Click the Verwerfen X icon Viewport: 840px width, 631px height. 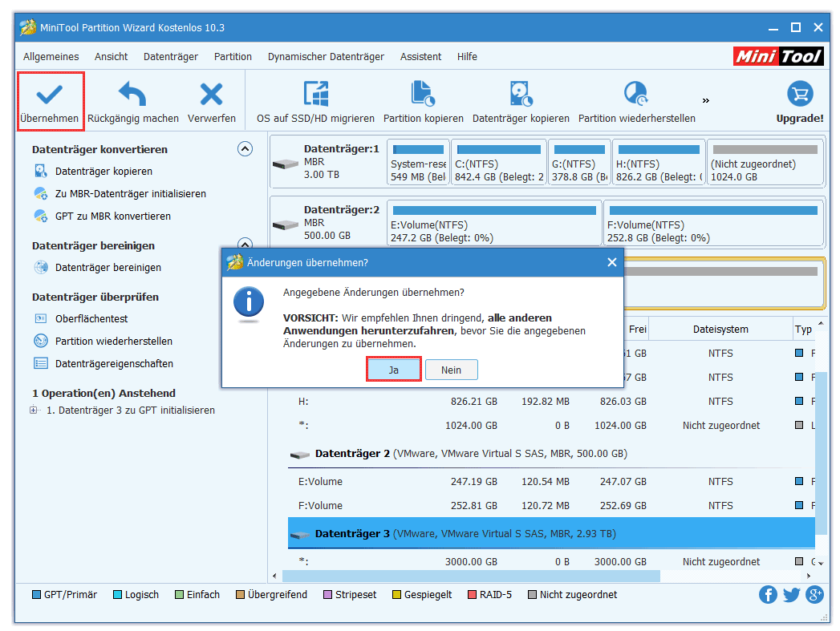coord(211,94)
